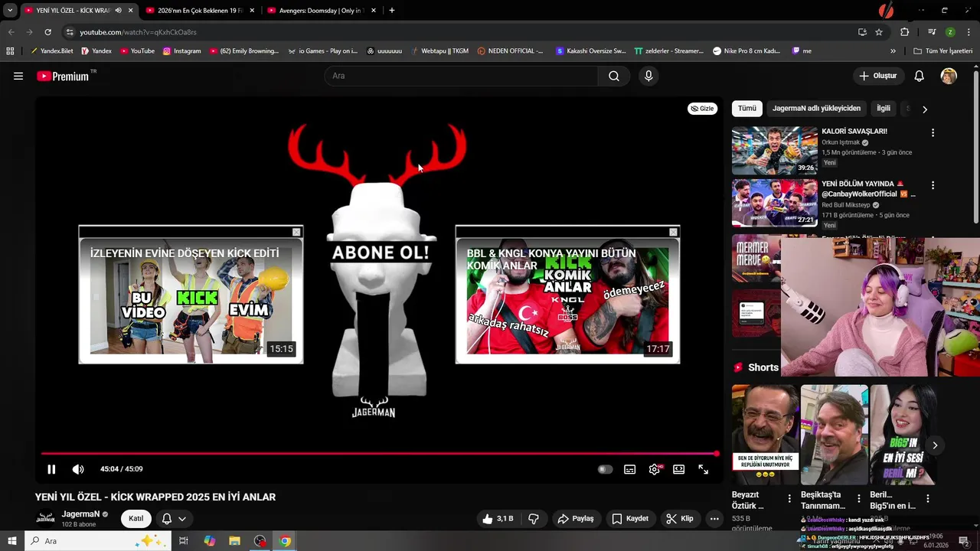The width and height of the screenshot is (980, 551).
Task: Open the Tüm Yer İşaretleri folder
Action: pos(943,51)
